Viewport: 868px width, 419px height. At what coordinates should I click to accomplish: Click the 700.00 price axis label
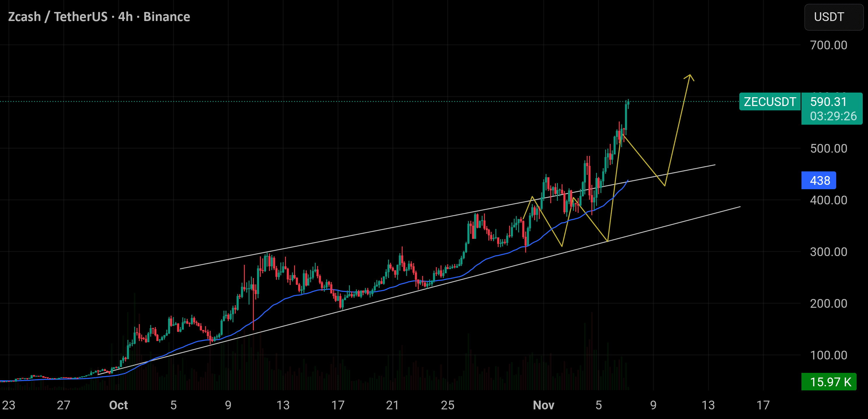[x=828, y=45]
